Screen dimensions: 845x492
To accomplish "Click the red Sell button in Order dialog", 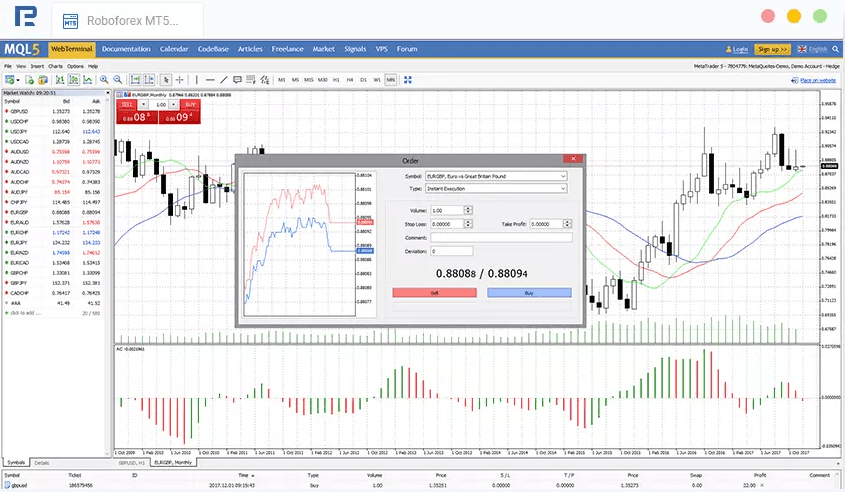I will click(434, 293).
